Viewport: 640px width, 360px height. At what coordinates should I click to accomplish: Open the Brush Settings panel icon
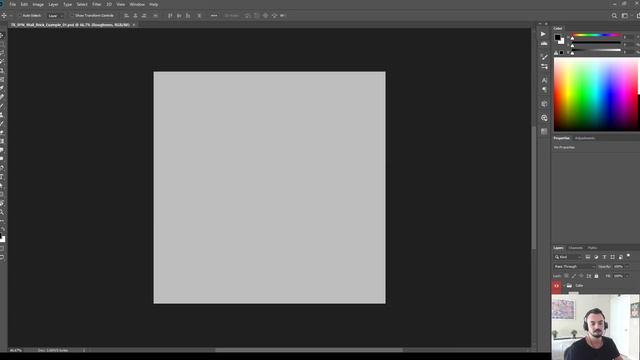(x=544, y=57)
